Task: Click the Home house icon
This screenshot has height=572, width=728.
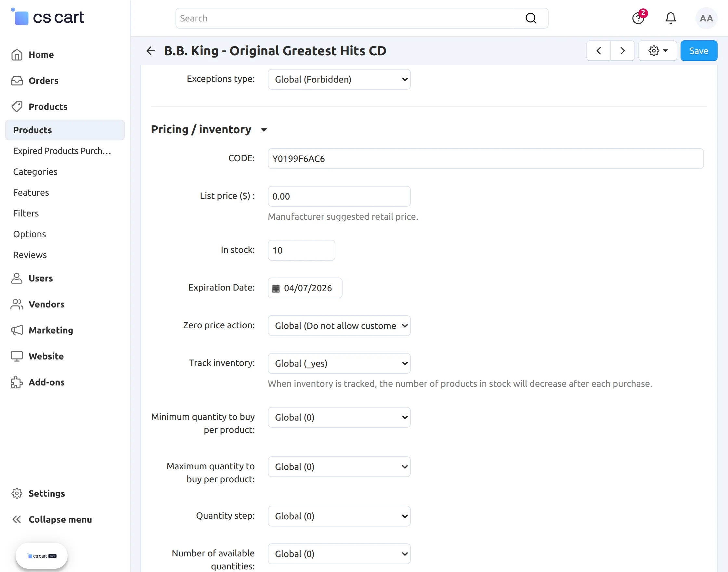Action: (x=17, y=55)
